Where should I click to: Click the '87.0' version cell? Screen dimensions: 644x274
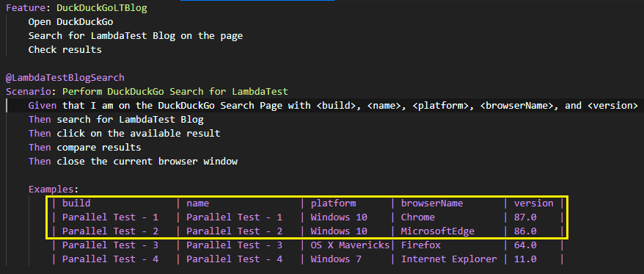525,217
